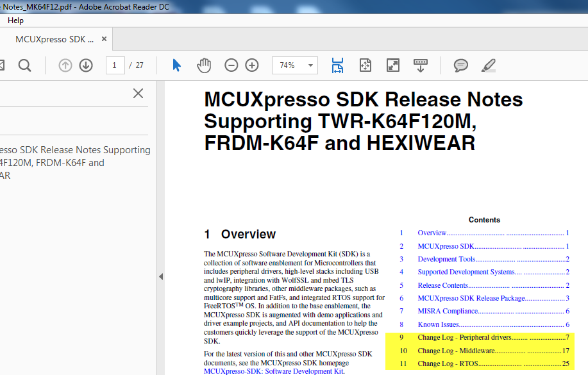Screen dimensions: 588x375
Task: Open the Help menu
Action: click(16, 21)
